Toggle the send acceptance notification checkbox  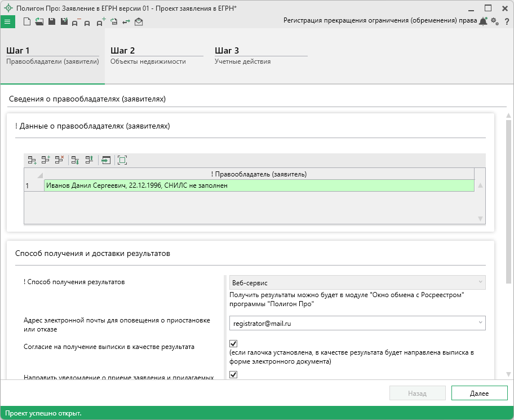[x=233, y=374]
